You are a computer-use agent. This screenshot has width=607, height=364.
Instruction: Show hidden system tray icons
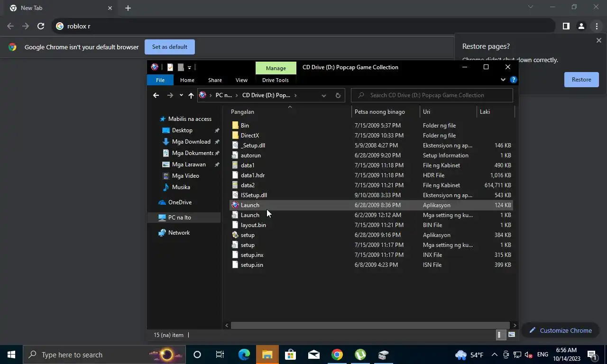[495, 355]
